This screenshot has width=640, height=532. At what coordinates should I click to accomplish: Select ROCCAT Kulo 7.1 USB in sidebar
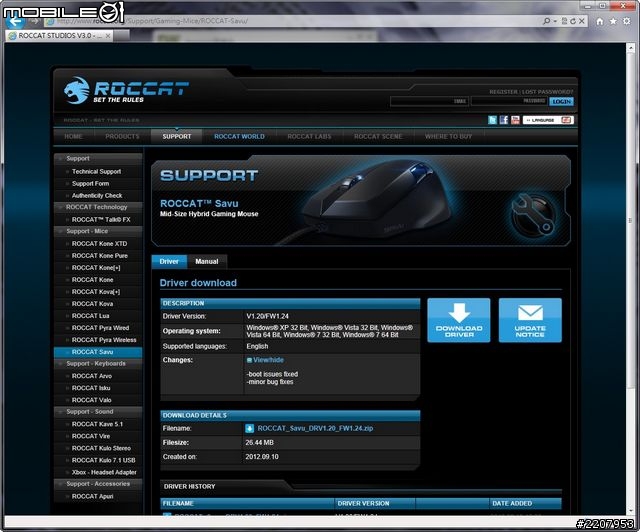103,460
